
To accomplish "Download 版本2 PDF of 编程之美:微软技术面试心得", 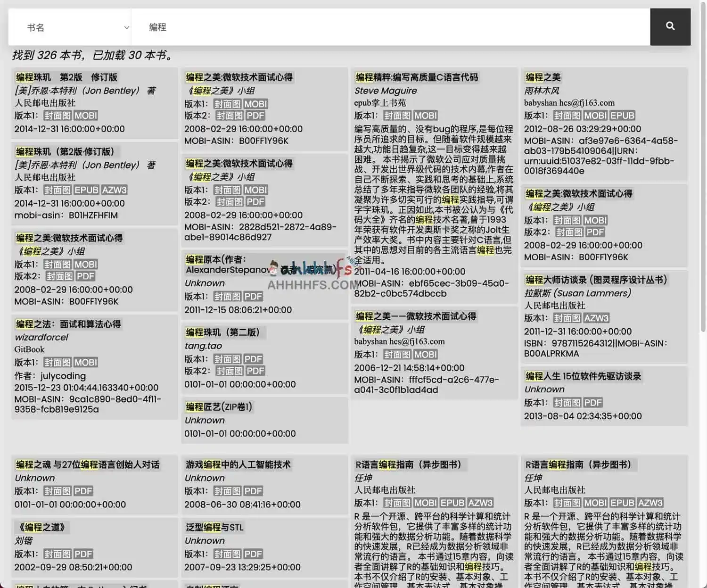I will click(85, 276).
